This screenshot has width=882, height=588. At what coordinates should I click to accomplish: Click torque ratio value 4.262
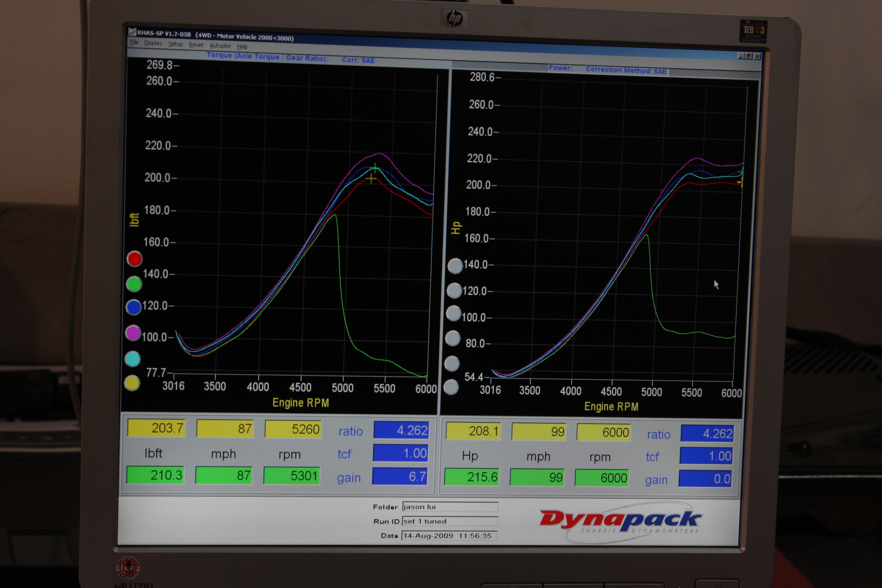401,430
